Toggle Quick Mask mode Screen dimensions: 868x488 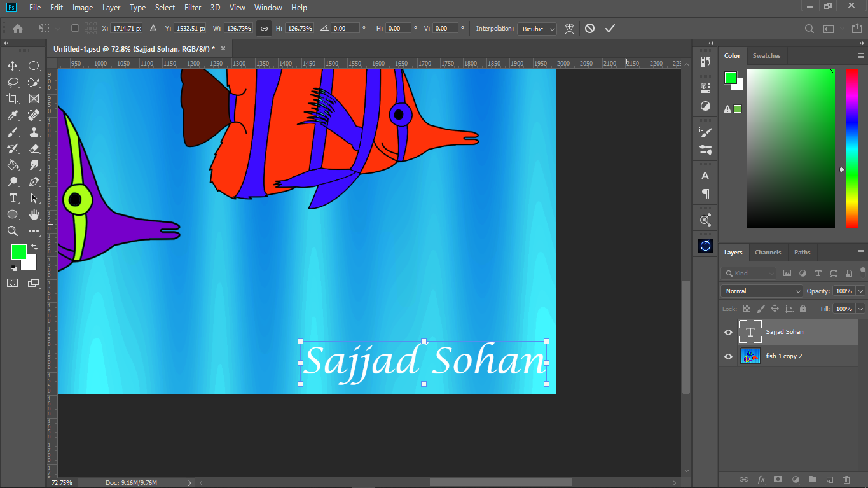pyautogui.click(x=13, y=282)
